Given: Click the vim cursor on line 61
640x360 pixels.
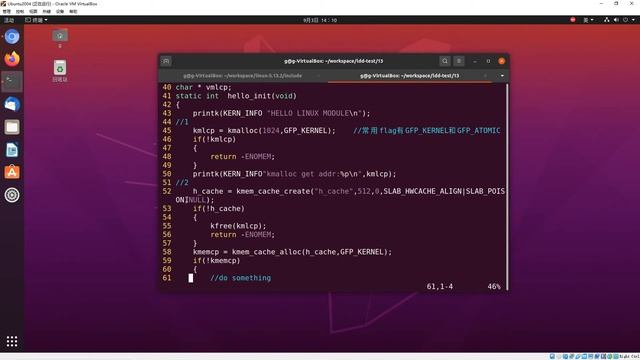Looking at the screenshot, I should [191, 278].
